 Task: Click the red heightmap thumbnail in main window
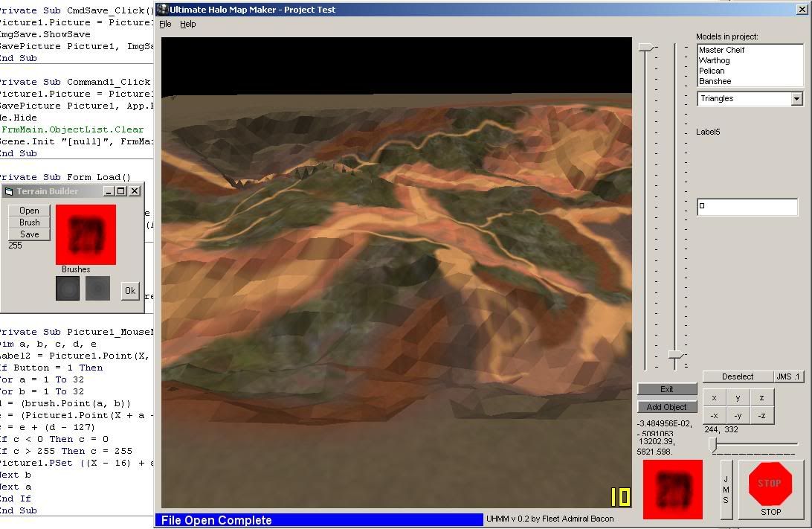(673, 489)
